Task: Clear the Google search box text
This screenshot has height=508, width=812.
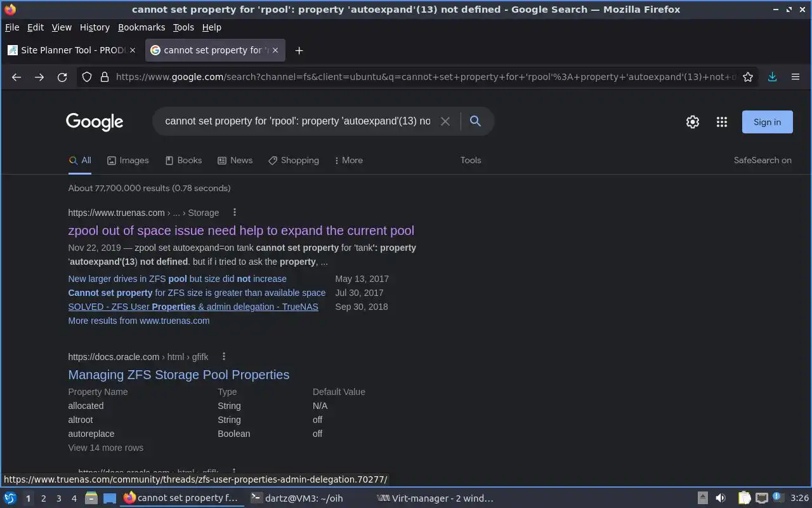Action: click(445, 121)
